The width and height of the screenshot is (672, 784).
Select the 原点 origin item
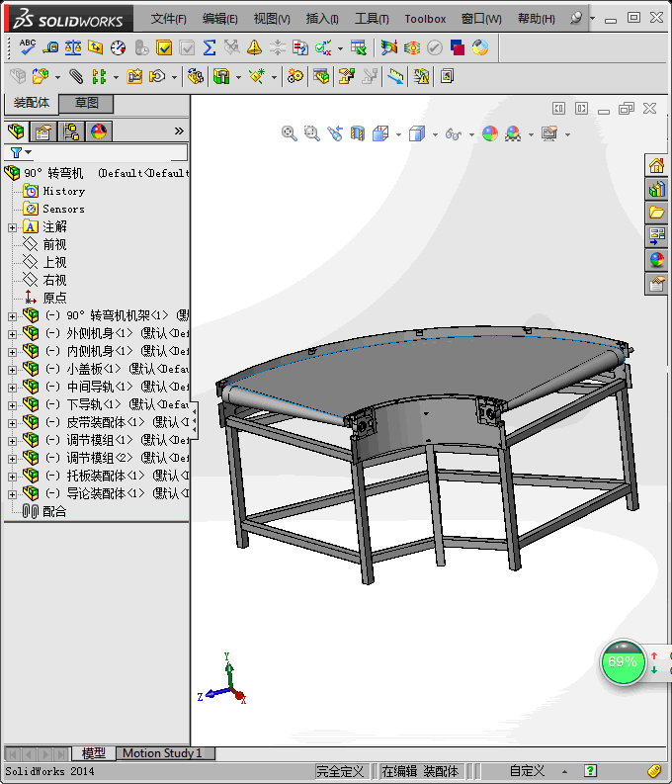54,298
